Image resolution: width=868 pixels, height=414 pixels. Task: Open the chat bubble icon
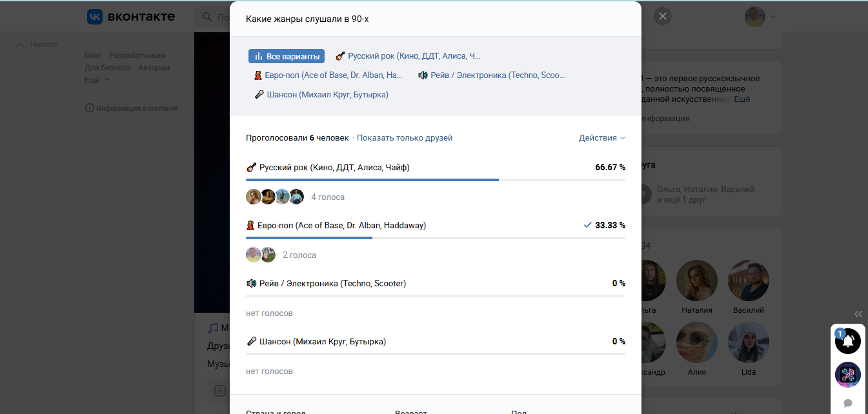point(848,403)
